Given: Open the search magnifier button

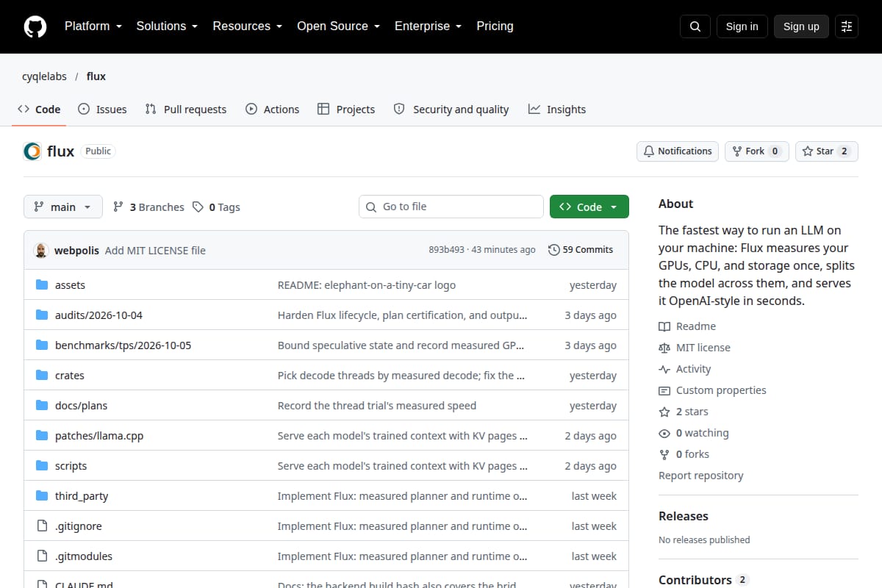Looking at the screenshot, I should [695, 26].
